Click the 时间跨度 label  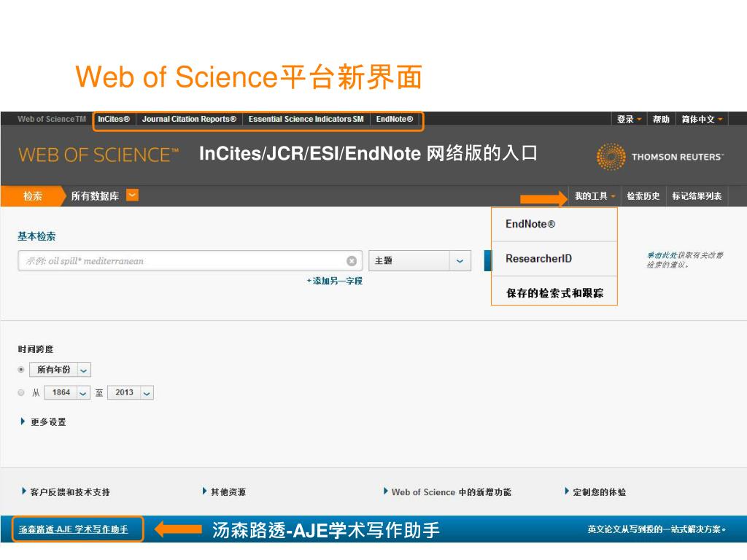click(x=36, y=349)
